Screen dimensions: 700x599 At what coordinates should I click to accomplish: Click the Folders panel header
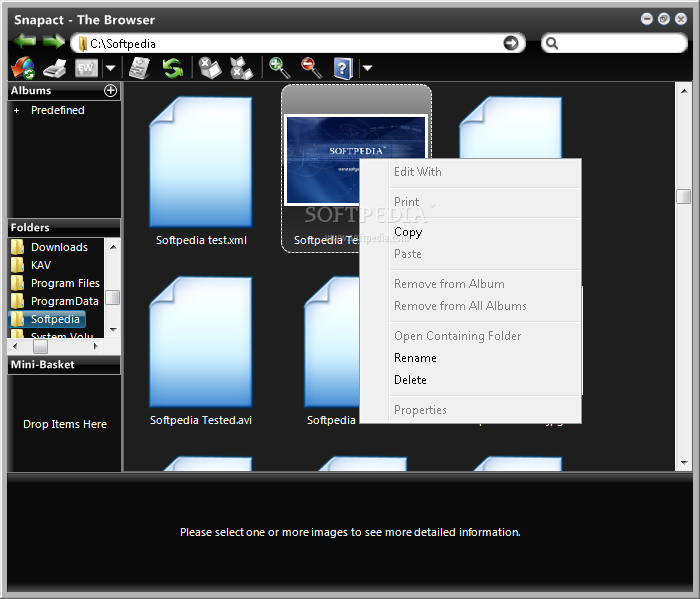64,228
